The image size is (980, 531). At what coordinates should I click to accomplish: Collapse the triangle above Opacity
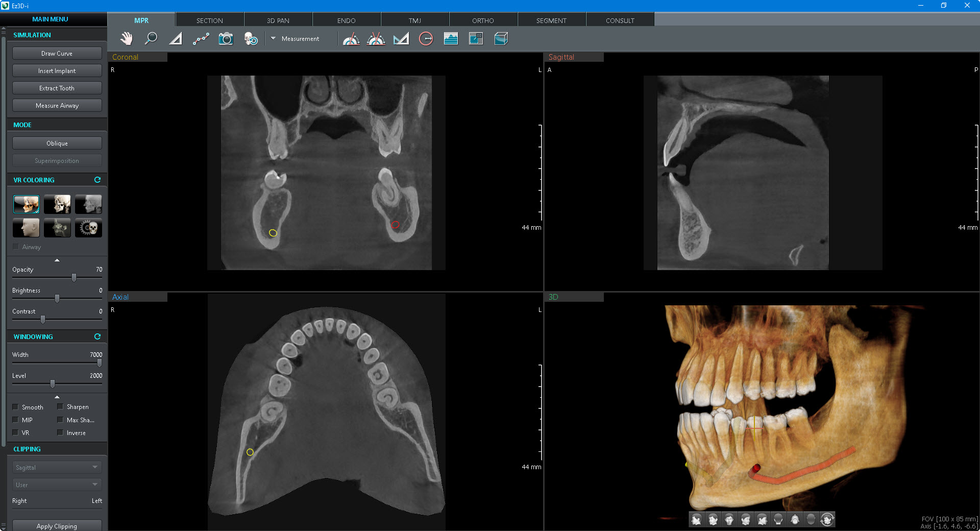(x=57, y=260)
